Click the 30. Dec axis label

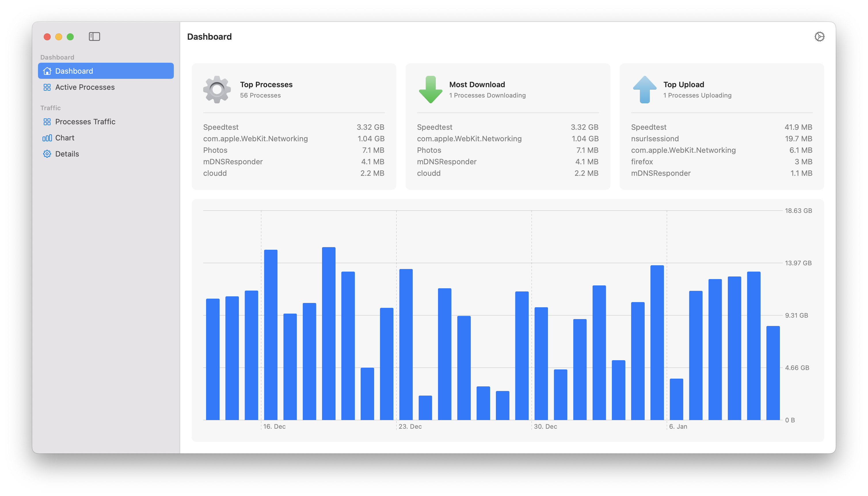(x=545, y=426)
